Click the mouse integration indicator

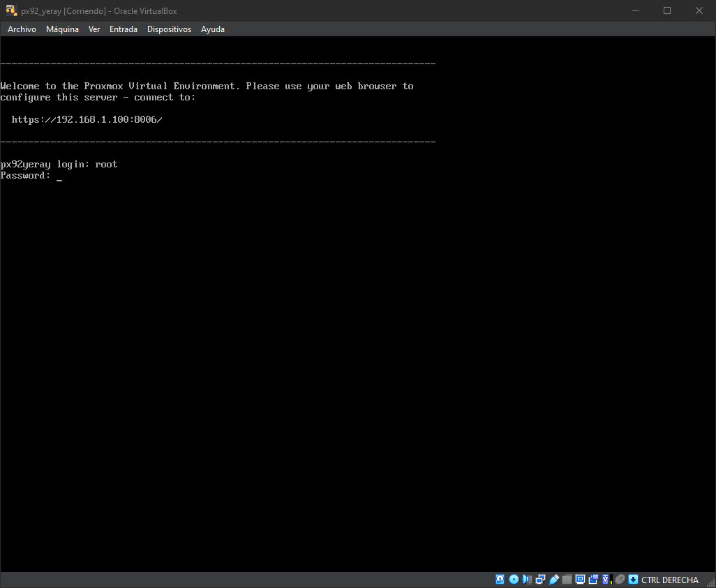coord(620,580)
